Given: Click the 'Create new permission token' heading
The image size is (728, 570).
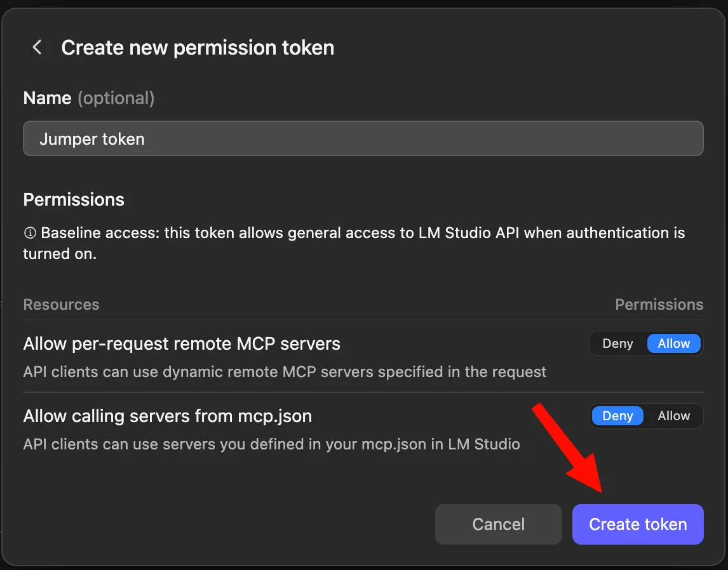Looking at the screenshot, I should 198,48.
